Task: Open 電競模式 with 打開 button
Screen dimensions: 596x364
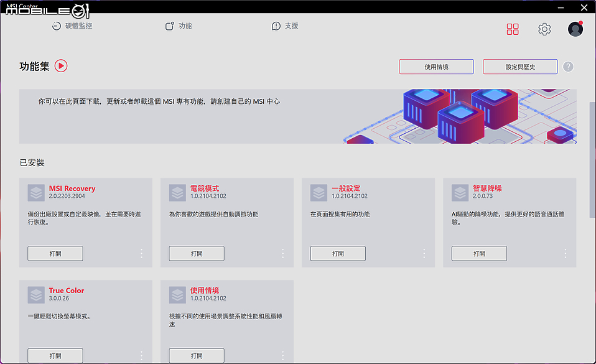Action: 197,253
